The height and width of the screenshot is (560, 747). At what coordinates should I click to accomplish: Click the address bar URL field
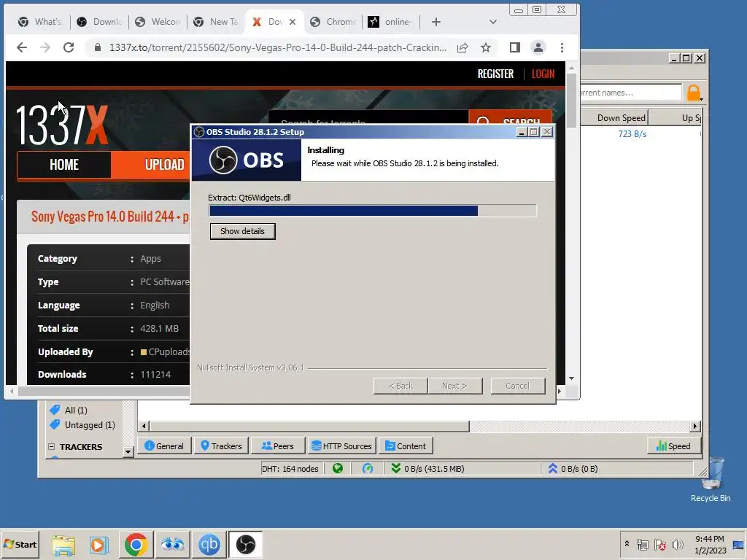coord(278,47)
